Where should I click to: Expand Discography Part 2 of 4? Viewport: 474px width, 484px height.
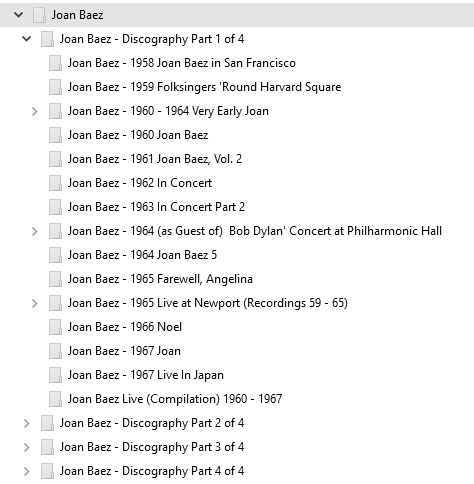[x=27, y=423]
